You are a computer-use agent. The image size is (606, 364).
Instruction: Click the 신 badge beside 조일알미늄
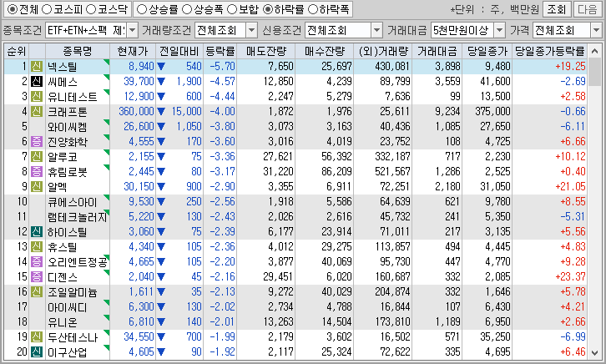pyautogui.click(x=37, y=292)
